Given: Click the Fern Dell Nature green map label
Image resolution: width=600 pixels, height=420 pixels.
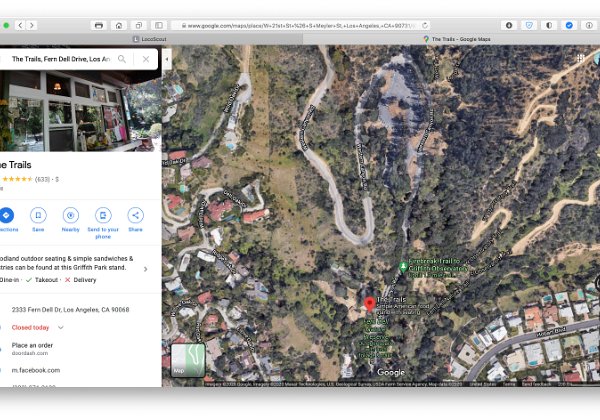Looking at the screenshot, I should pos(375,337).
